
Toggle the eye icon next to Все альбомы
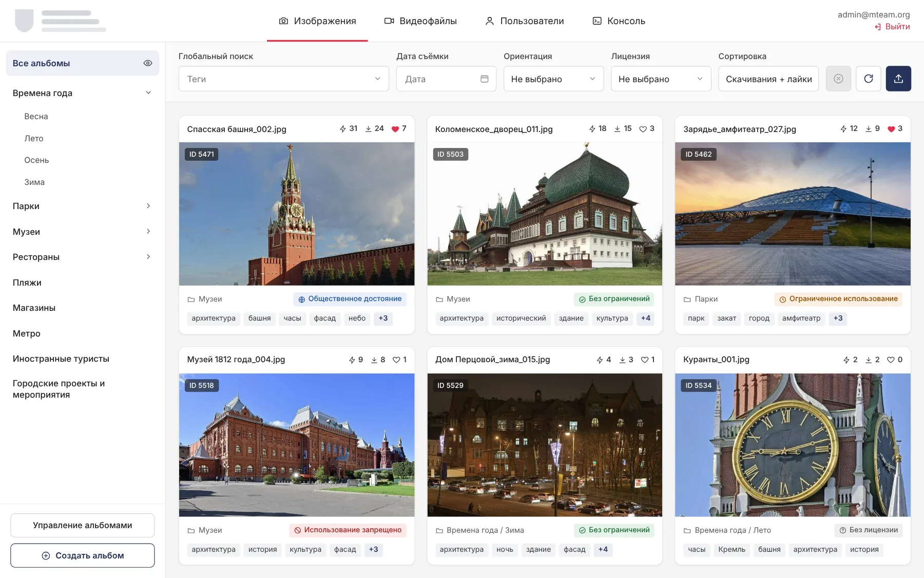click(148, 63)
